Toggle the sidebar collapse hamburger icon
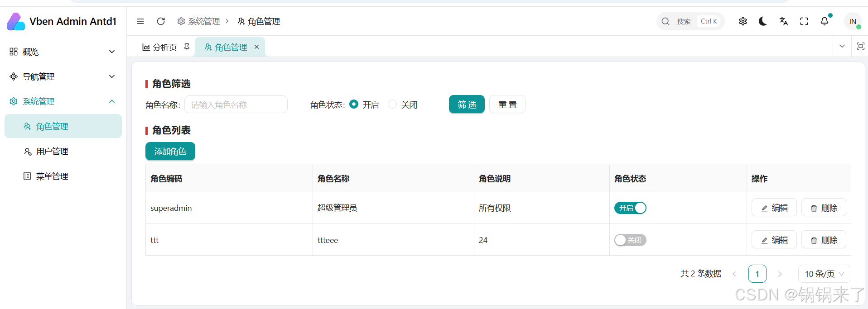The height and width of the screenshot is (309, 868). click(140, 21)
